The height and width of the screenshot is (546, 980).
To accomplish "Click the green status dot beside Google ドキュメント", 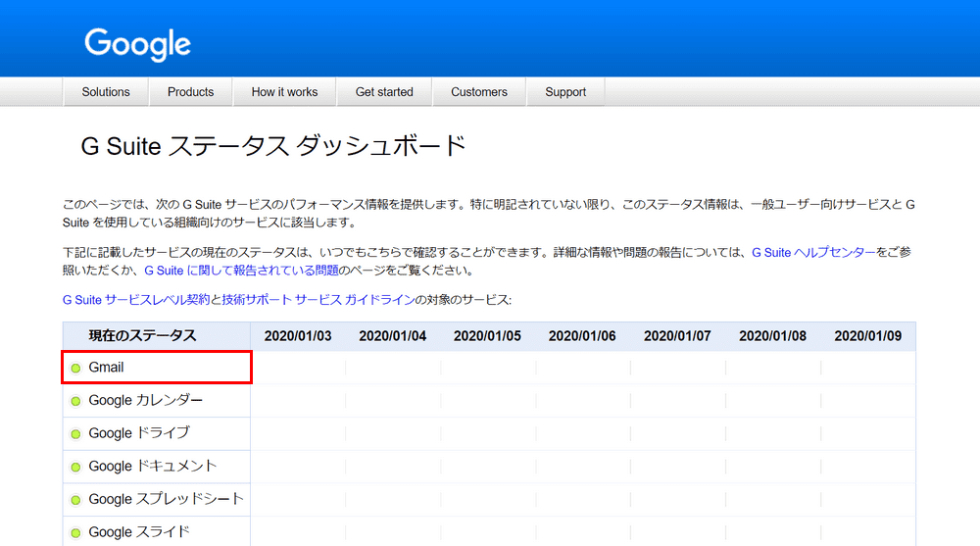I will tap(75, 468).
